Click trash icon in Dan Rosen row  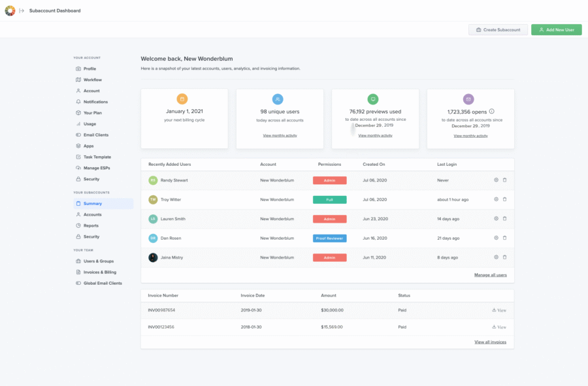504,238
